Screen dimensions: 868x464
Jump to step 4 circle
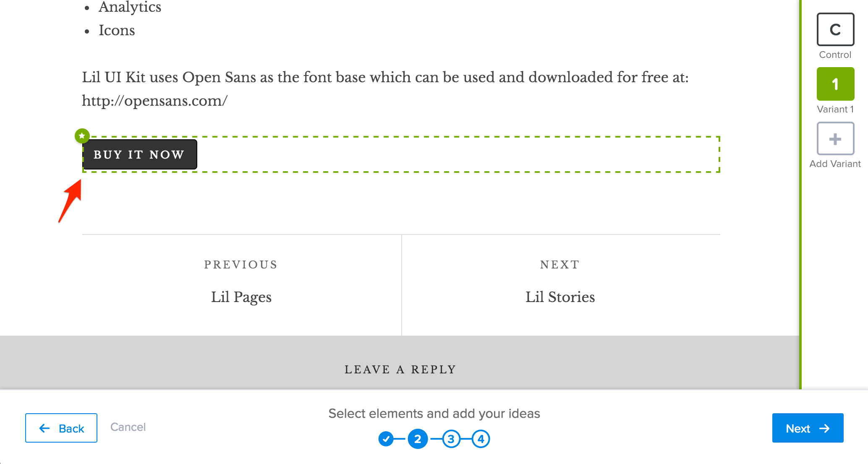click(481, 439)
